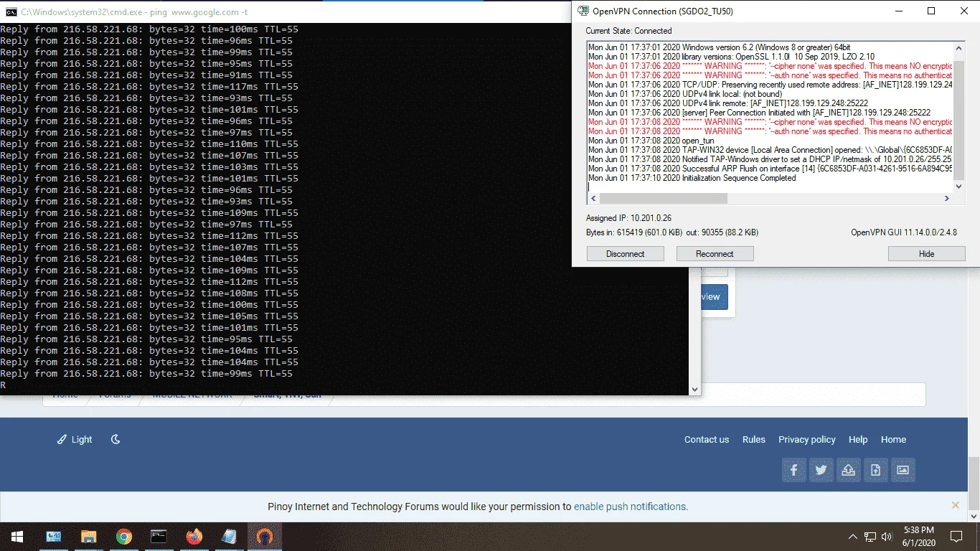Click the 'Initialization Sequence Completed' log line
This screenshot has height=551, width=980.
(692, 178)
